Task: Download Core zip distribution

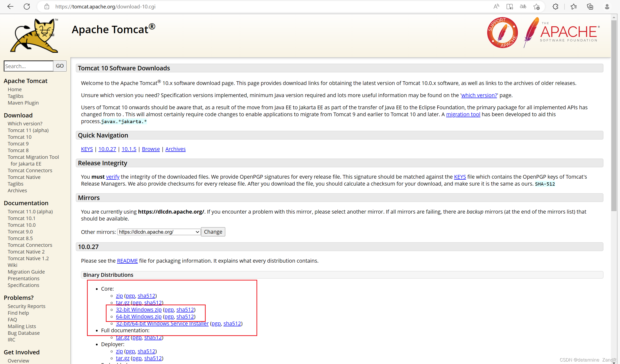Action: (x=119, y=296)
